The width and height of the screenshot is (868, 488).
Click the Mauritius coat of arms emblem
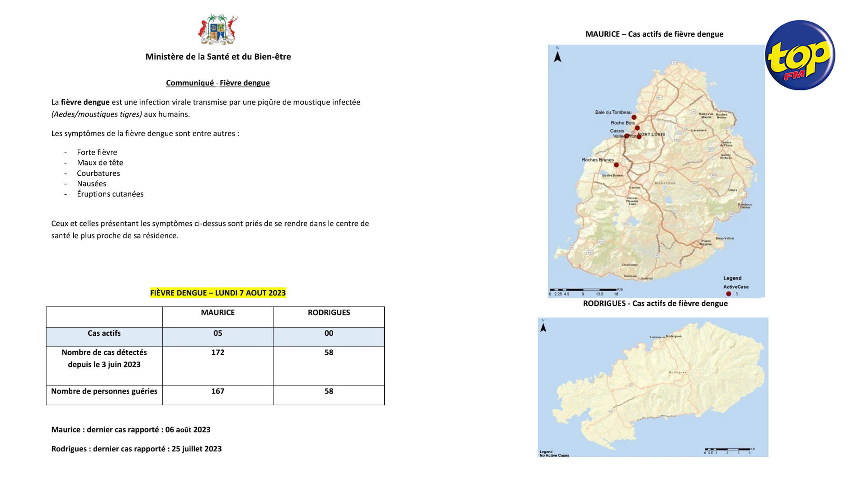(x=218, y=29)
